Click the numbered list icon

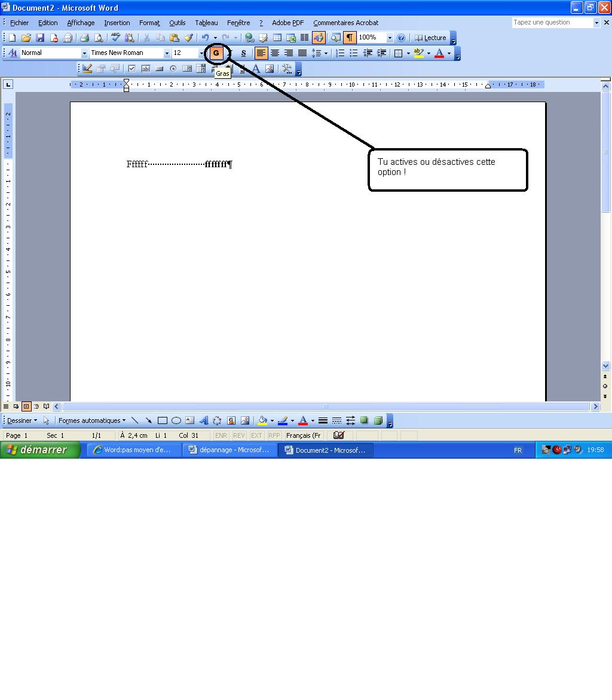pos(340,53)
